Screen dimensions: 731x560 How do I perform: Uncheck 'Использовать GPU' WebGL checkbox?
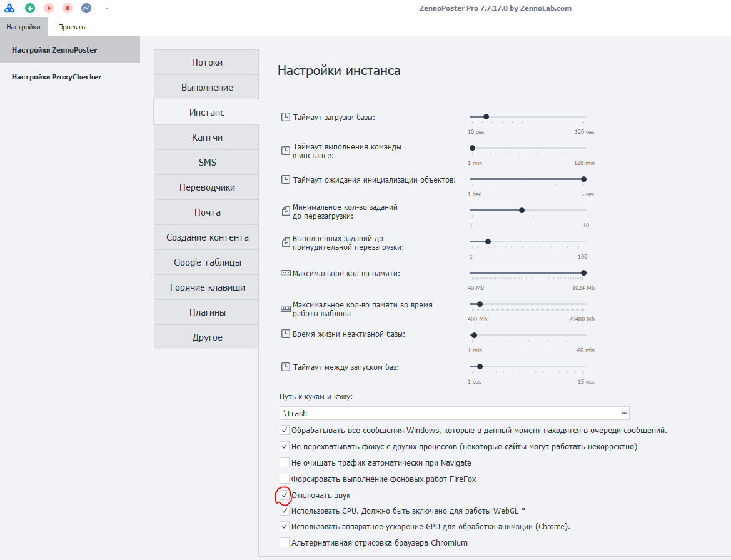pyautogui.click(x=285, y=511)
